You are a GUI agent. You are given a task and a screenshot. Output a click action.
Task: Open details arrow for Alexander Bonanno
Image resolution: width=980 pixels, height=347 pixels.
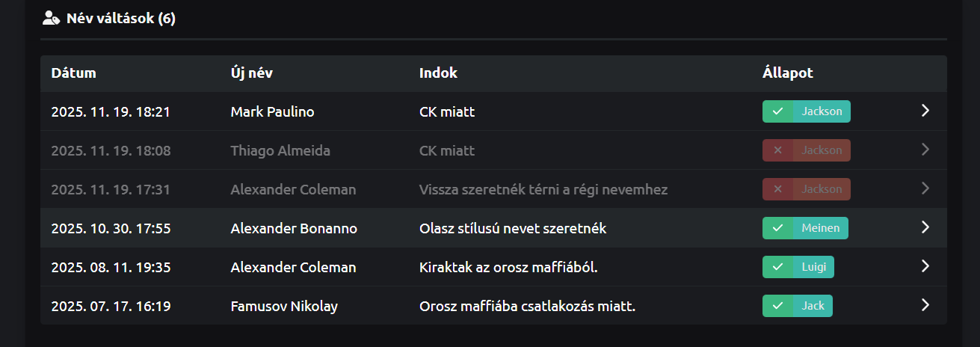click(925, 228)
